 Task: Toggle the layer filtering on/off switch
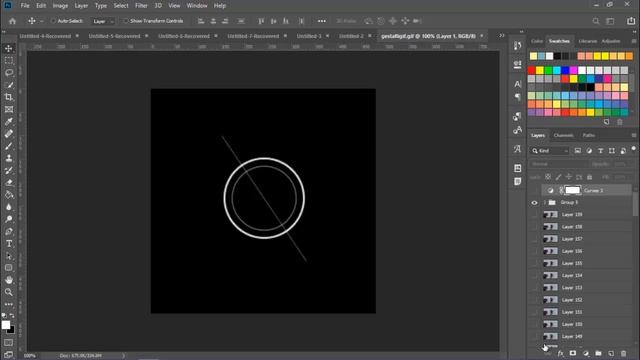pos(633,149)
